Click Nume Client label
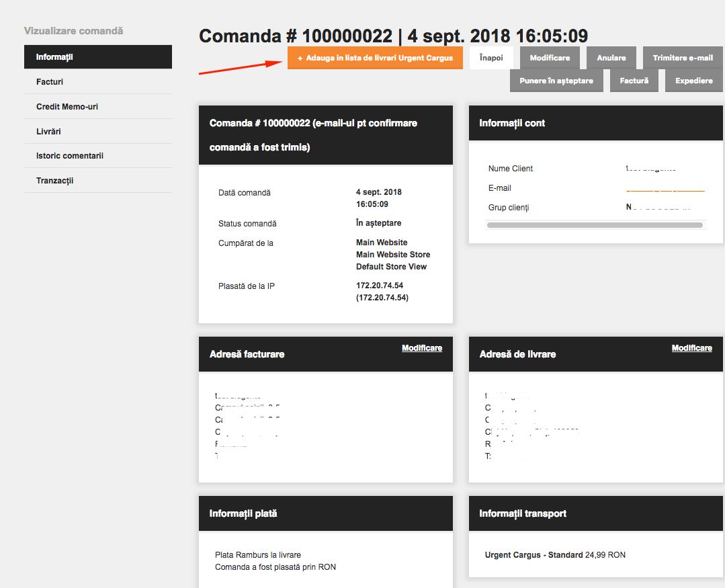Viewport: 725px width, 588px height. pos(511,169)
